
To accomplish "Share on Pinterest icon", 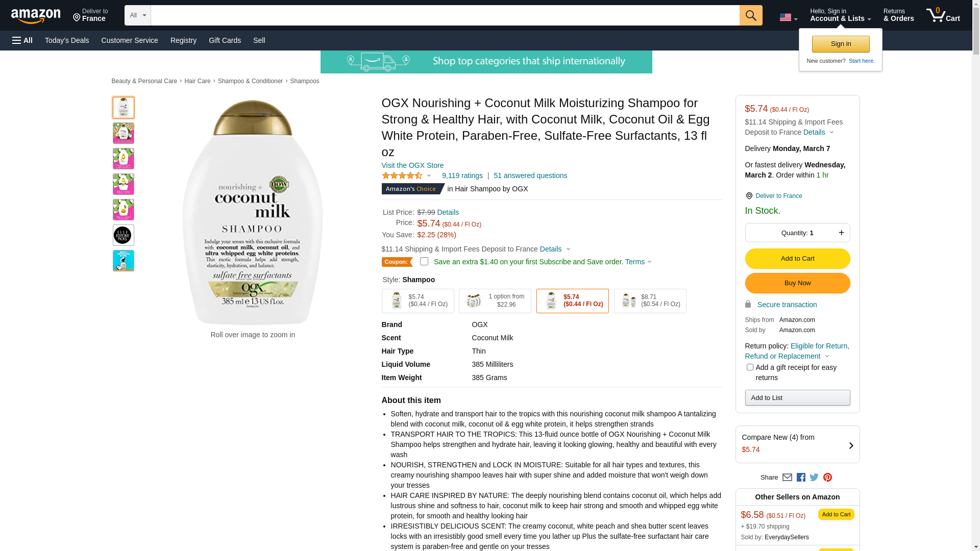I will [827, 478].
